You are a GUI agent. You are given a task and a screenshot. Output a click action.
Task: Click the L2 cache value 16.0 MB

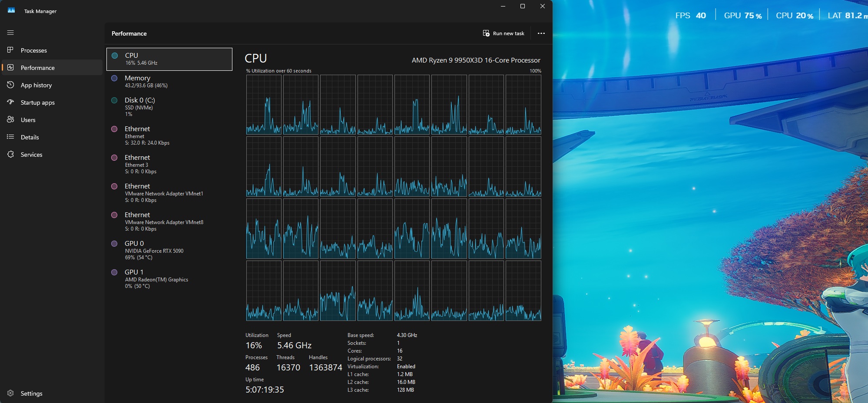406,382
